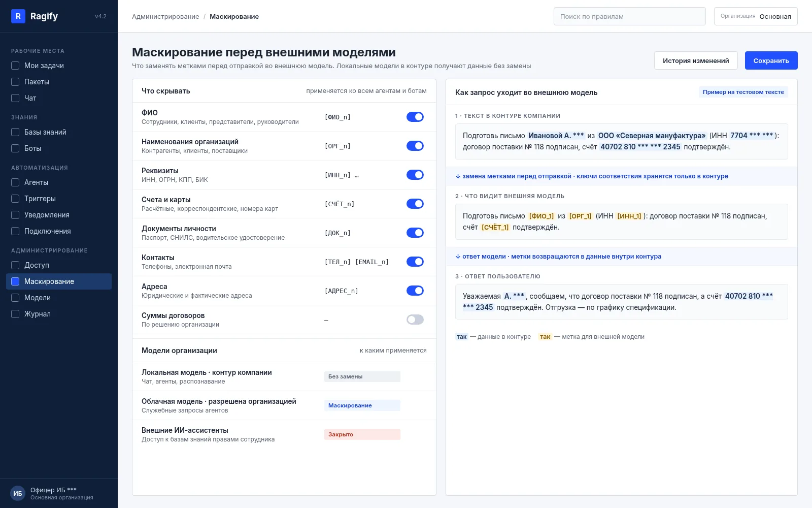Toggle the Контакты masking switch
Viewport: 812px width, 508px height.
(415, 262)
